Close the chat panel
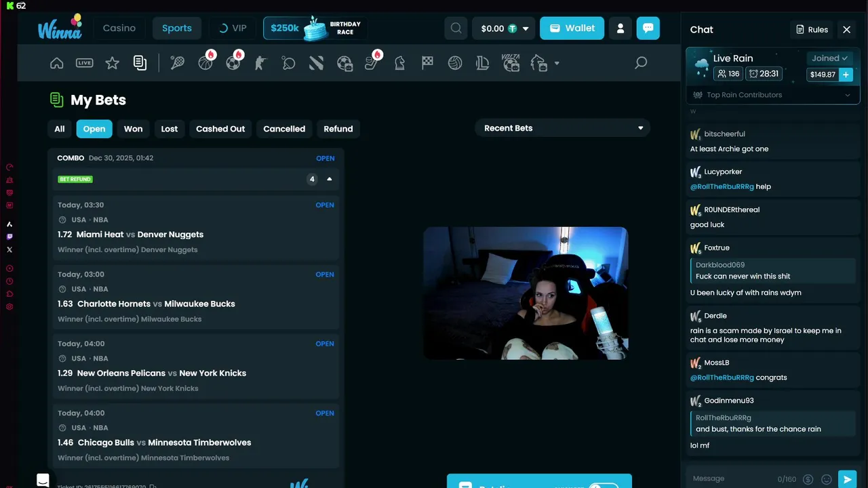This screenshot has width=868, height=488. pos(846,30)
